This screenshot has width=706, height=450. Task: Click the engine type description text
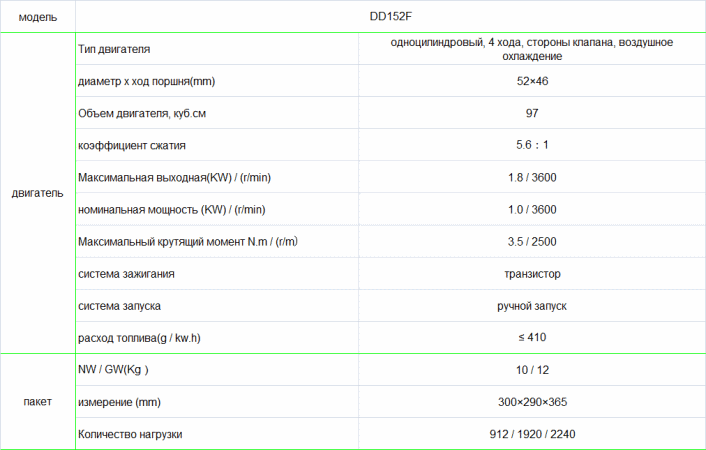pyautogui.click(x=532, y=49)
